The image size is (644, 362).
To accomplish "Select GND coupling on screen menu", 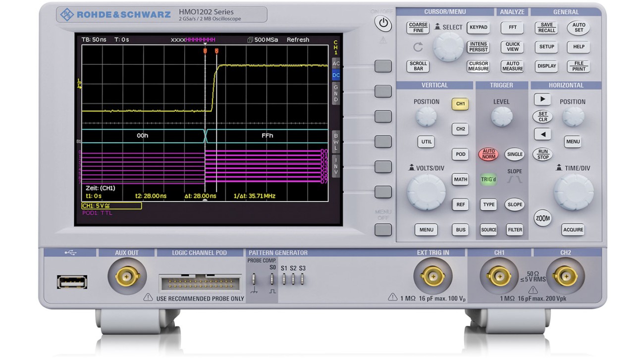I will (336, 93).
